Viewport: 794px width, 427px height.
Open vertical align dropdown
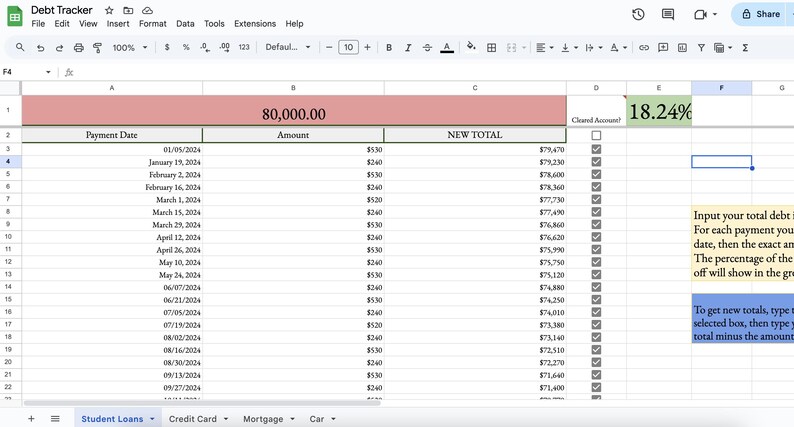coord(570,48)
